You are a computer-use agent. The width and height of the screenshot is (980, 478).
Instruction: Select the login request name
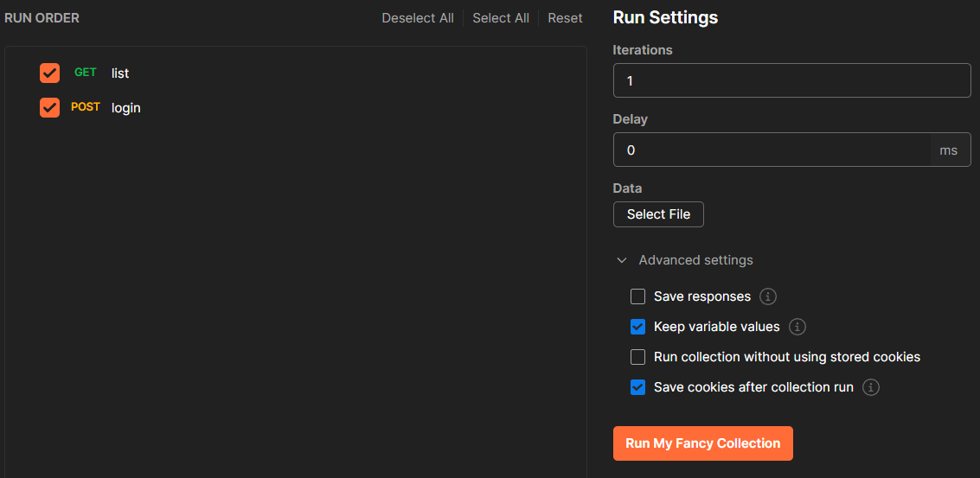coord(125,108)
